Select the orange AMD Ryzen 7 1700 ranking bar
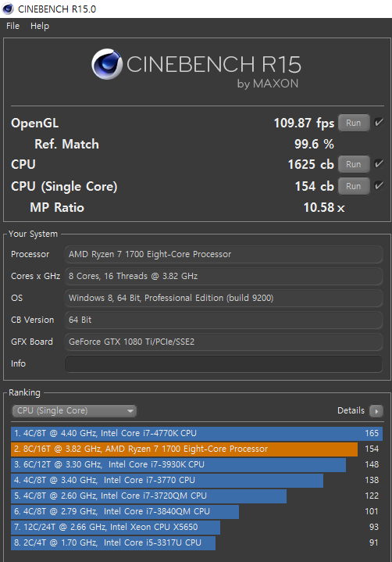The image size is (392, 562). coord(184,449)
